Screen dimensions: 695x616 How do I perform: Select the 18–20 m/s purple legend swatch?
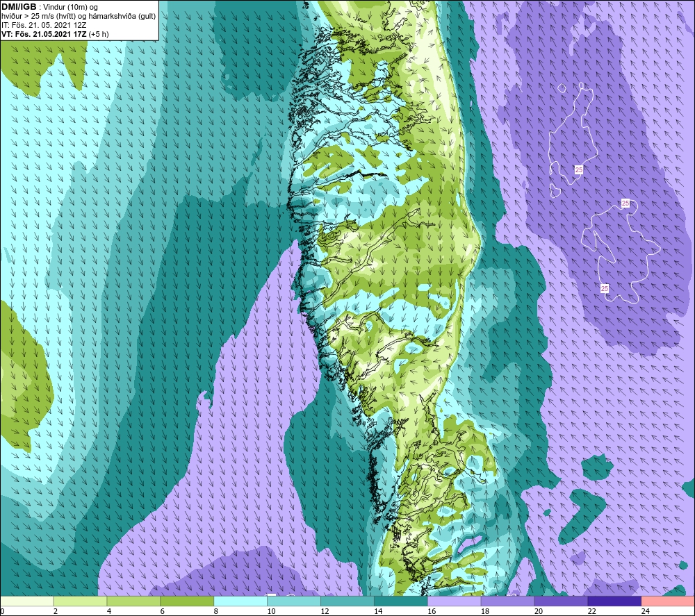click(x=507, y=601)
